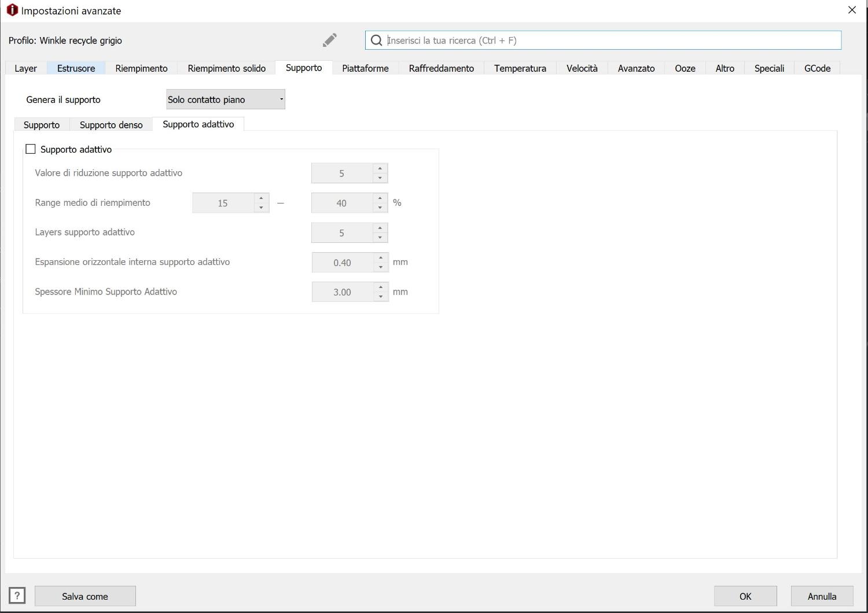Open the Genera il supporto dropdown
This screenshot has width=868, height=613.
[x=225, y=99]
